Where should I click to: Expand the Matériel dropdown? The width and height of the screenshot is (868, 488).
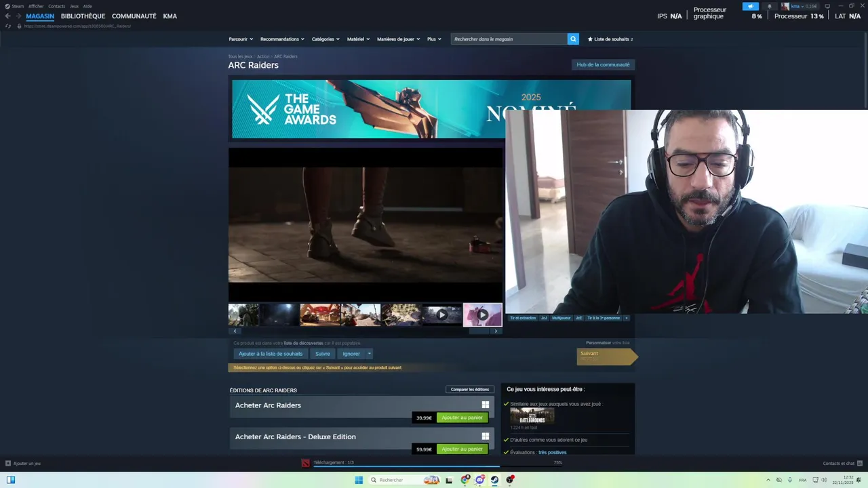click(x=358, y=39)
